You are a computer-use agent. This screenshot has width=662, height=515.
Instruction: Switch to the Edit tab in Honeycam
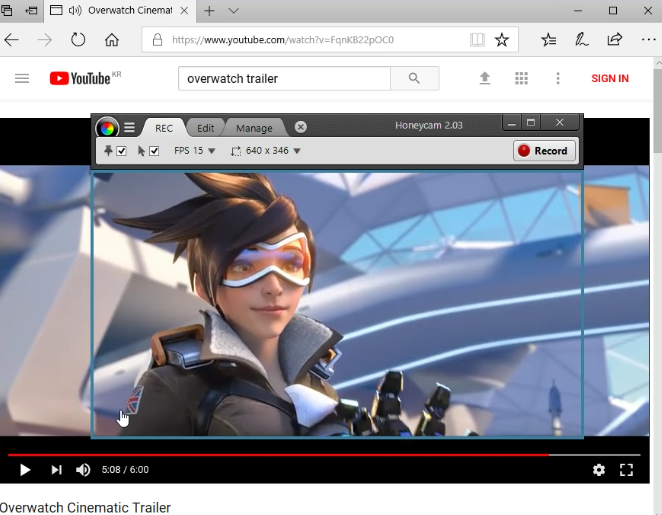206,128
